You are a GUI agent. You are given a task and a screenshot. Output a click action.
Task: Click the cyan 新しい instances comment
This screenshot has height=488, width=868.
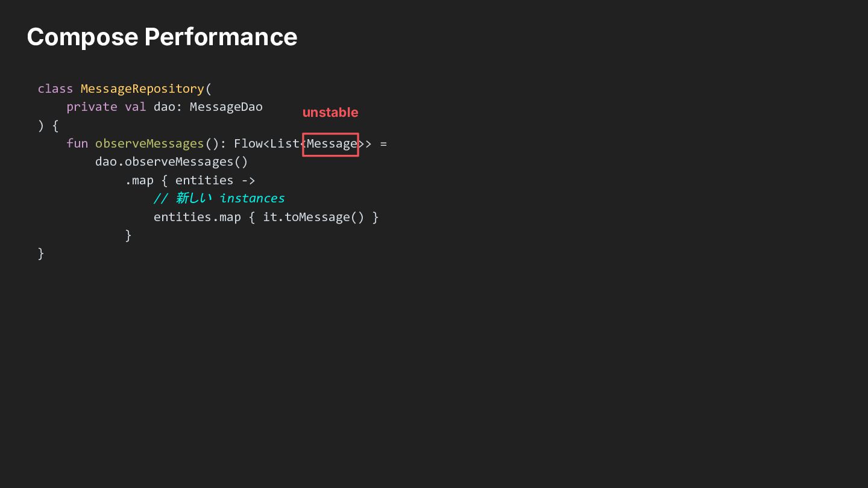(219, 198)
